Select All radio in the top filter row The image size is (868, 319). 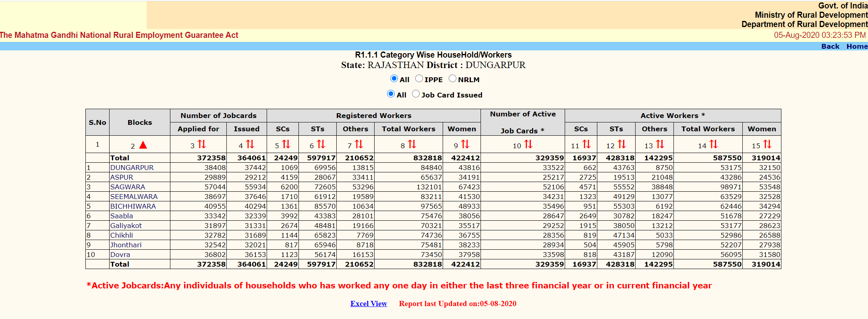click(x=394, y=79)
